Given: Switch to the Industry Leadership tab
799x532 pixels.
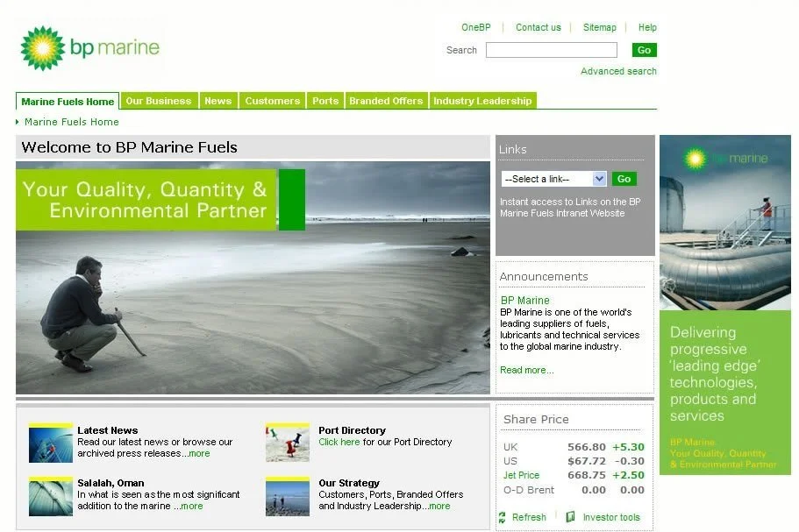Looking at the screenshot, I should (x=482, y=101).
